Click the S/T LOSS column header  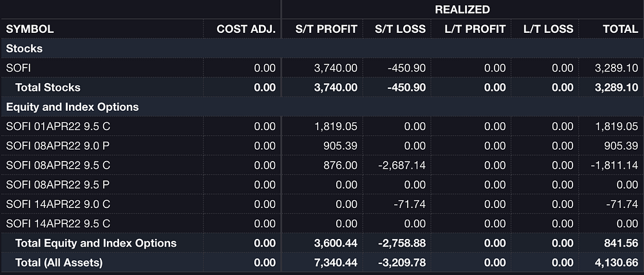[400, 29]
